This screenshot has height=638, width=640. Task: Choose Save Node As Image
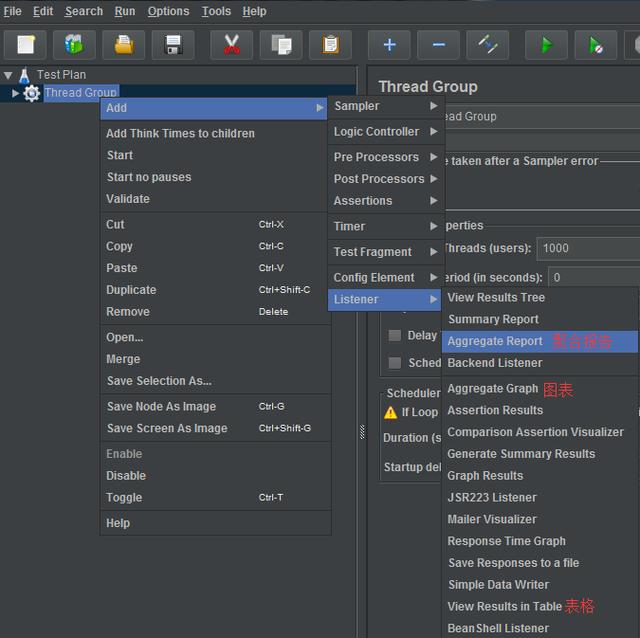[x=215, y=407]
